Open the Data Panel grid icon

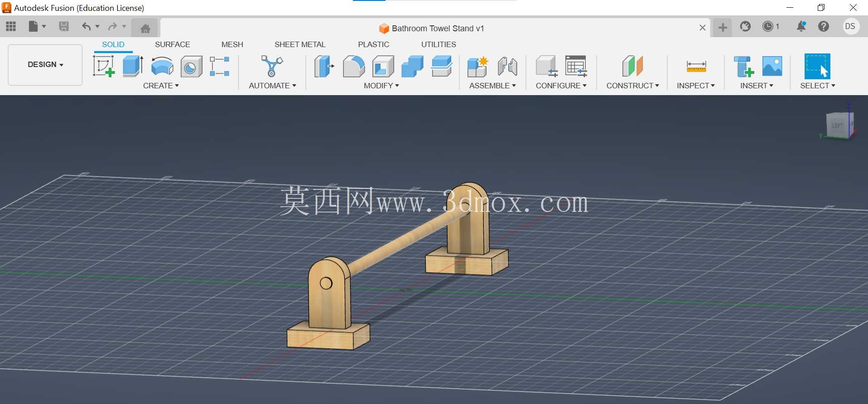click(11, 27)
